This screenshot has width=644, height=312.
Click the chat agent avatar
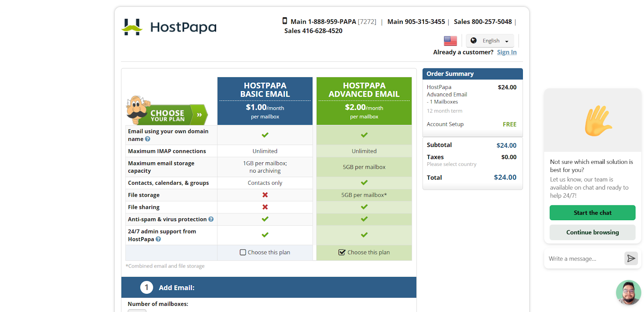[628, 293]
